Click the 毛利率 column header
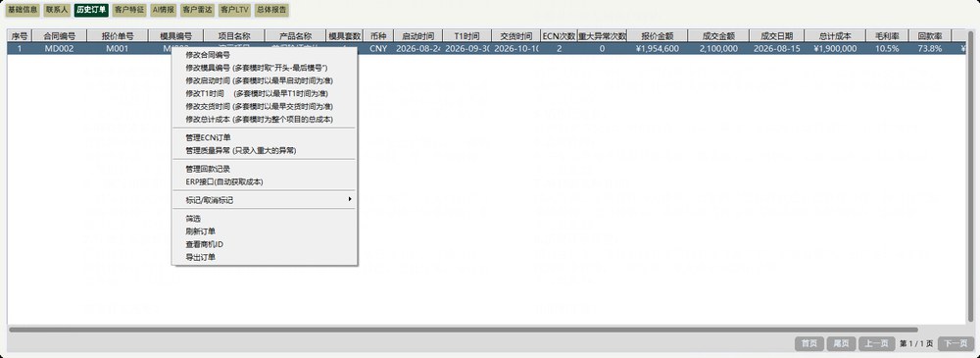The height and width of the screenshot is (358, 980). pos(888,36)
